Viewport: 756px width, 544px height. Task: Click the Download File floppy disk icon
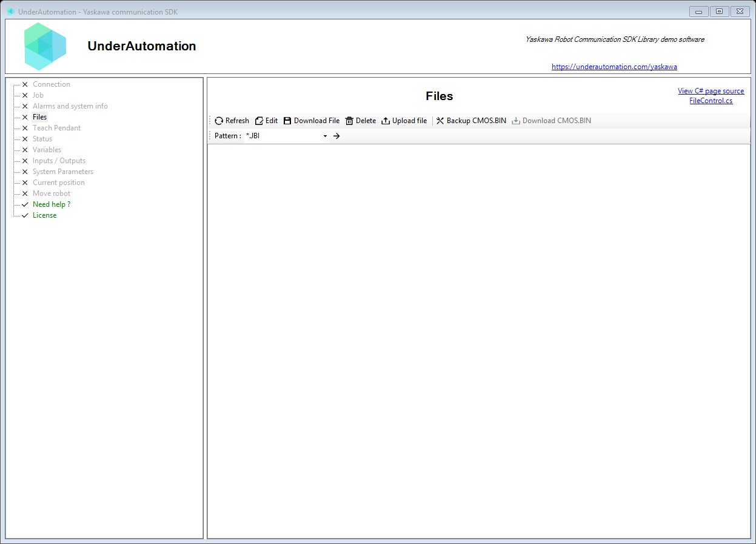[x=287, y=121]
